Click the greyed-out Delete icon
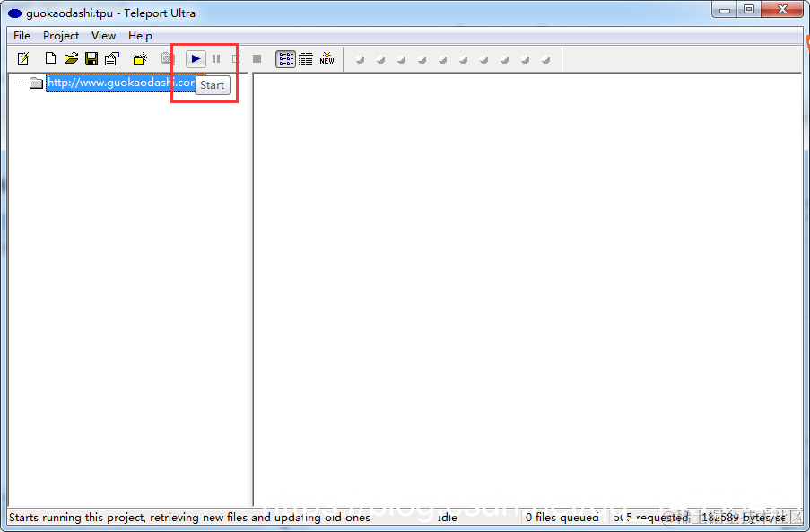The width and height of the screenshot is (810, 532). tap(167, 58)
